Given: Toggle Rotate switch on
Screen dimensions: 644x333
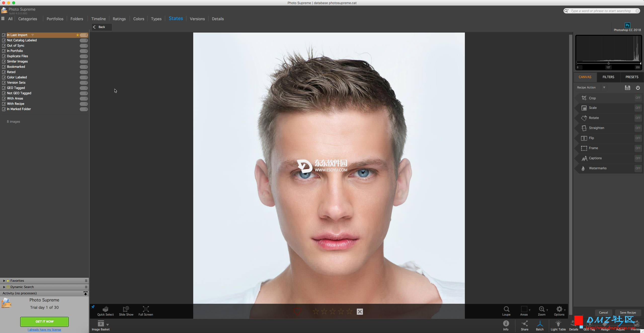Looking at the screenshot, I should pyautogui.click(x=638, y=118).
